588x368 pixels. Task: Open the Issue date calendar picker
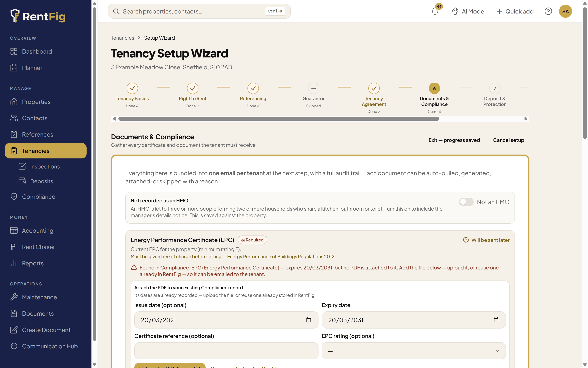click(x=308, y=320)
